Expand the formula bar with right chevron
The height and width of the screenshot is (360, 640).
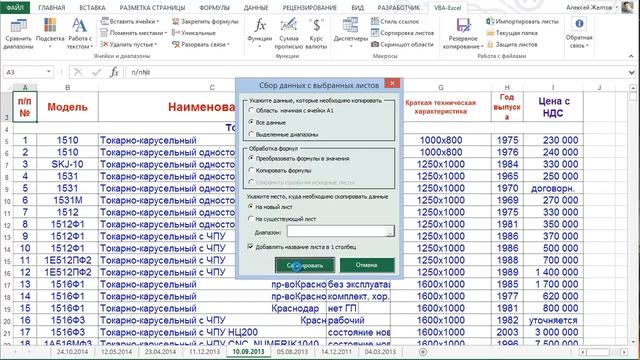point(632,72)
